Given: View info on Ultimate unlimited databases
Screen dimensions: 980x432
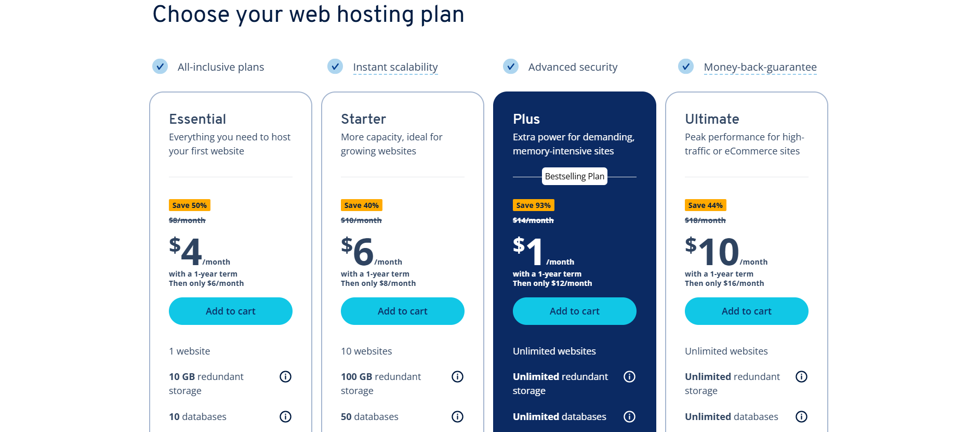Looking at the screenshot, I should [801, 416].
